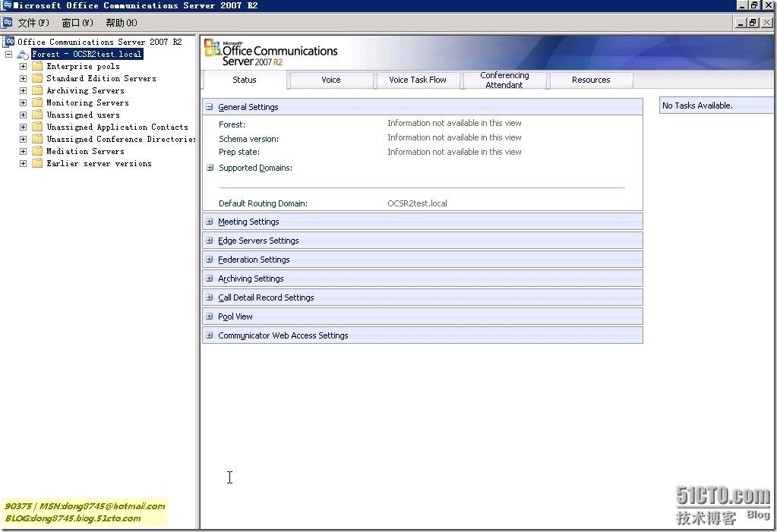This screenshot has width=777, height=532.
Task: Expand the Meeting Settings section
Action: pyautogui.click(x=210, y=222)
